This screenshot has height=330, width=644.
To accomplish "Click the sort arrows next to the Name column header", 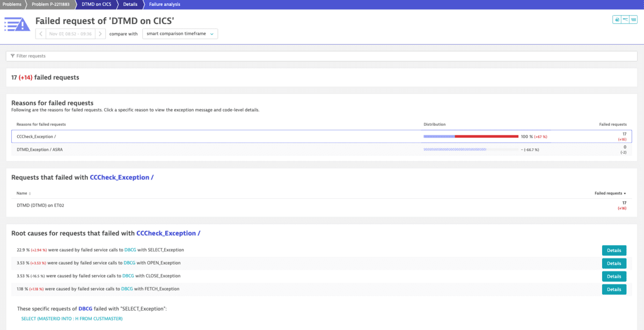I will 30,193.
